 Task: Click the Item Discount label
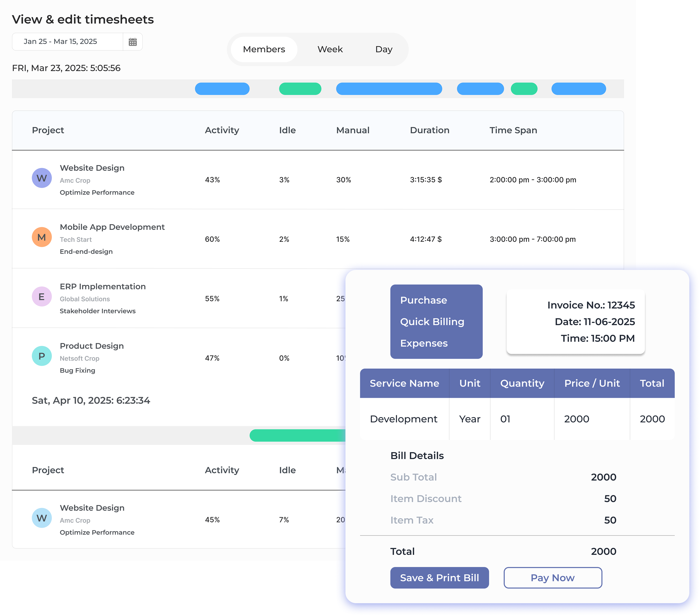pyautogui.click(x=426, y=499)
